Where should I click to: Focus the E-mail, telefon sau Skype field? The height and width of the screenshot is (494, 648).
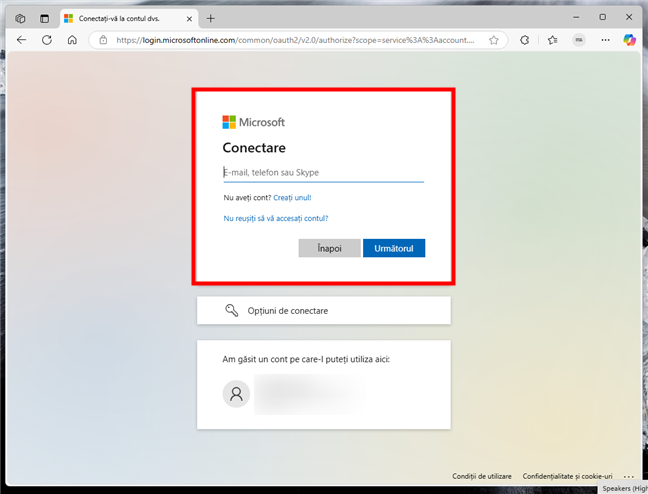[x=324, y=172]
